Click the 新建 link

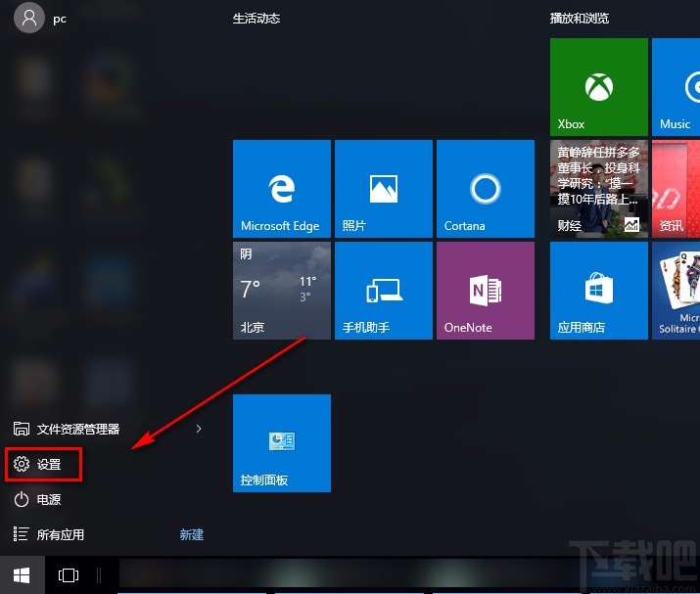tap(192, 534)
